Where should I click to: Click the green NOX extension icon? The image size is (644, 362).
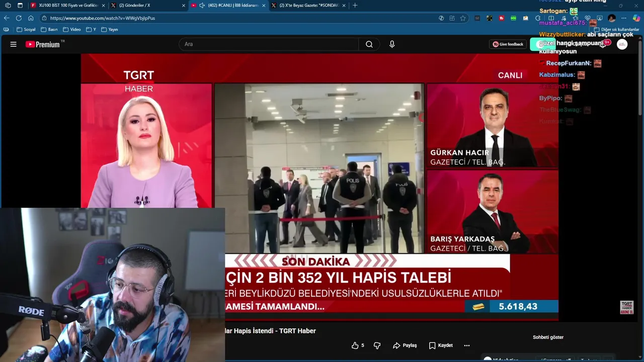513,18
